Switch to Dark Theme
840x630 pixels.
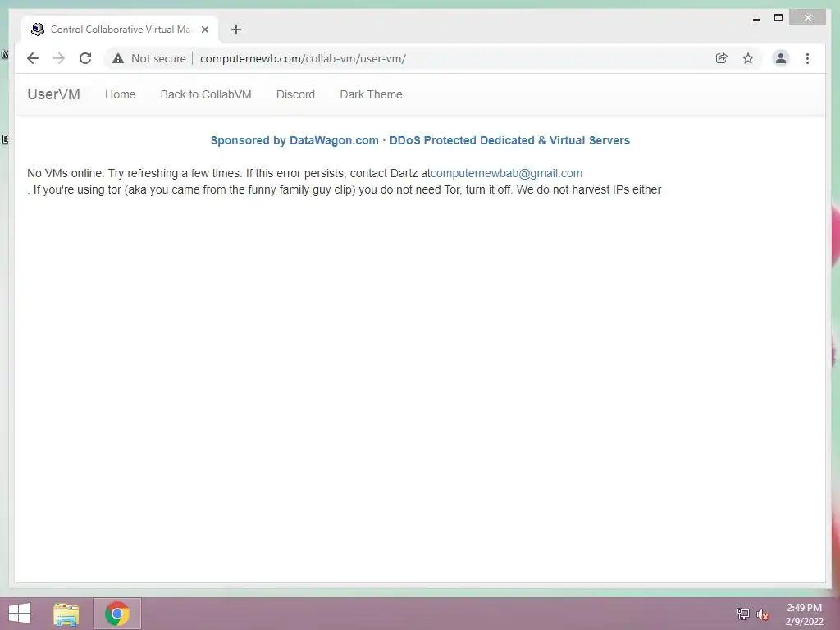(x=371, y=94)
